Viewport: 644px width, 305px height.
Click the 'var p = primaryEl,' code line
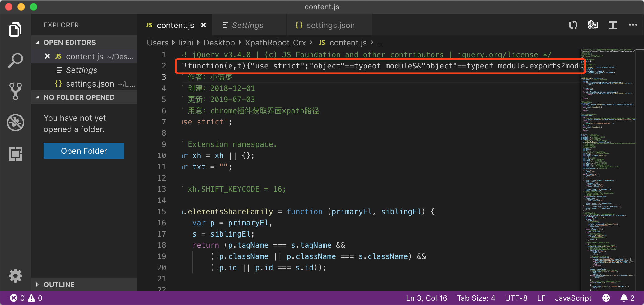pyautogui.click(x=232, y=223)
